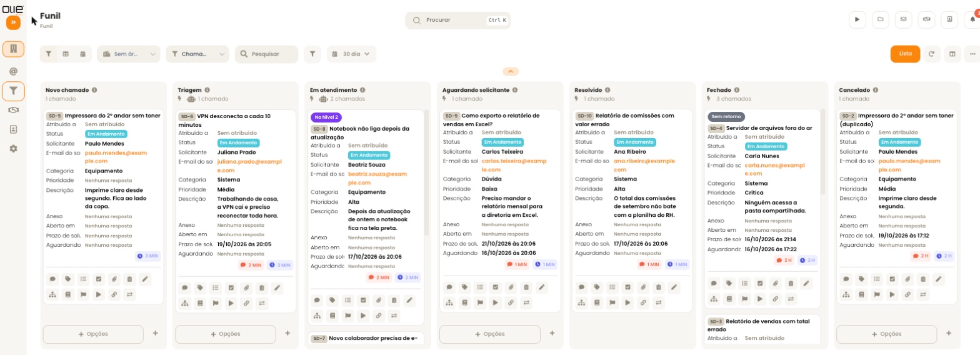Open the address book icon in the header

tap(949, 19)
